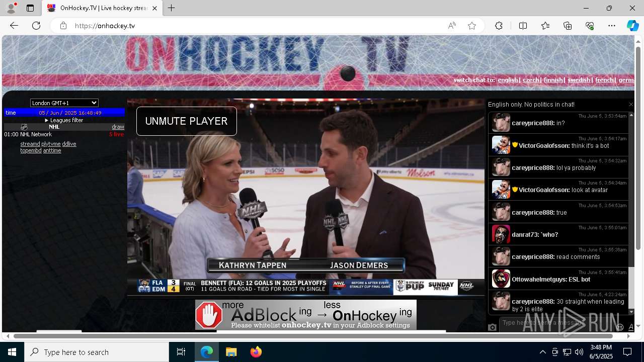Add this page to favorites
The height and width of the screenshot is (362, 644).
471,26
